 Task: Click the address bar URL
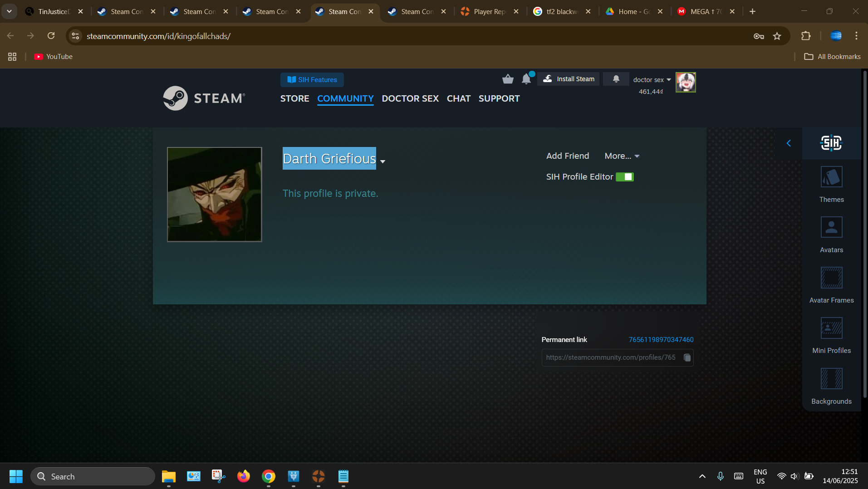coord(158,36)
